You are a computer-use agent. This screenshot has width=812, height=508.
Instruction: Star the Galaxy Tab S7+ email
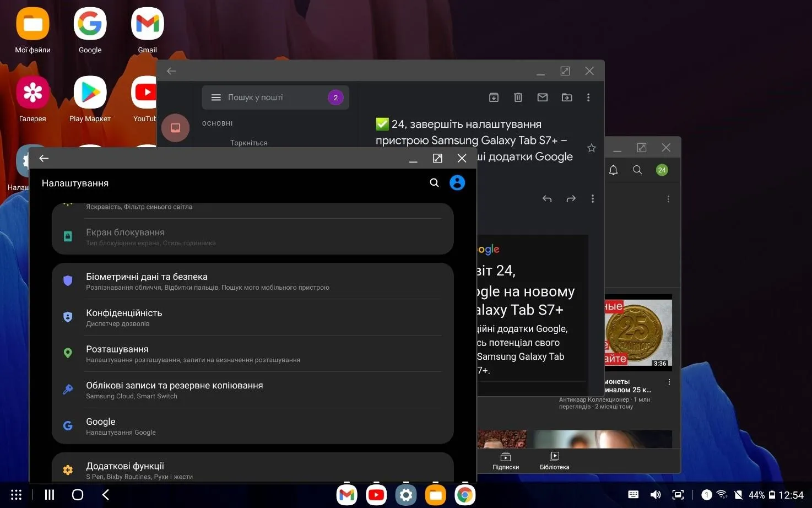pyautogui.click(x=591, y=148)
